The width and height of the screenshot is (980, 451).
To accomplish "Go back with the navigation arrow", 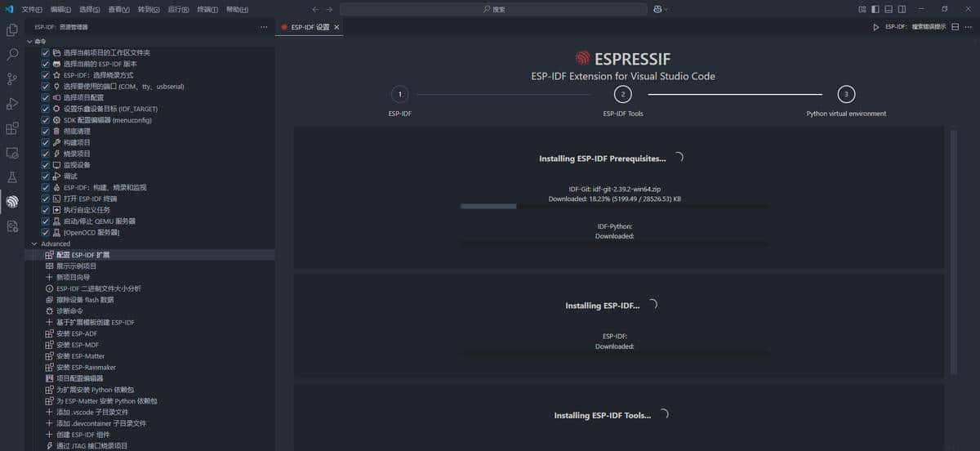I will click(x=317, y=9).
